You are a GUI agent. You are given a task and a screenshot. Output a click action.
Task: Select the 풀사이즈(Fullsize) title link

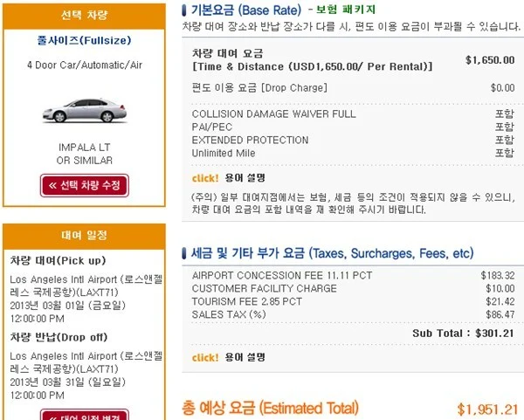coord(84,40)
